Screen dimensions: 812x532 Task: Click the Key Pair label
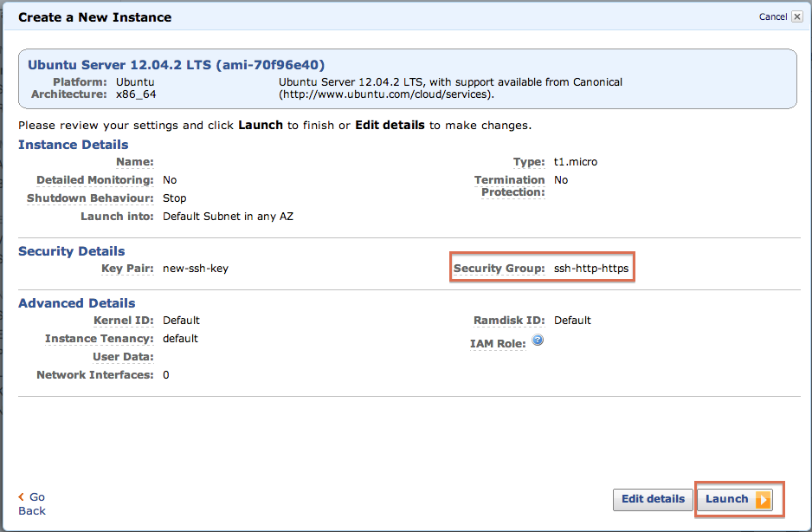click(x=127, y=269)
